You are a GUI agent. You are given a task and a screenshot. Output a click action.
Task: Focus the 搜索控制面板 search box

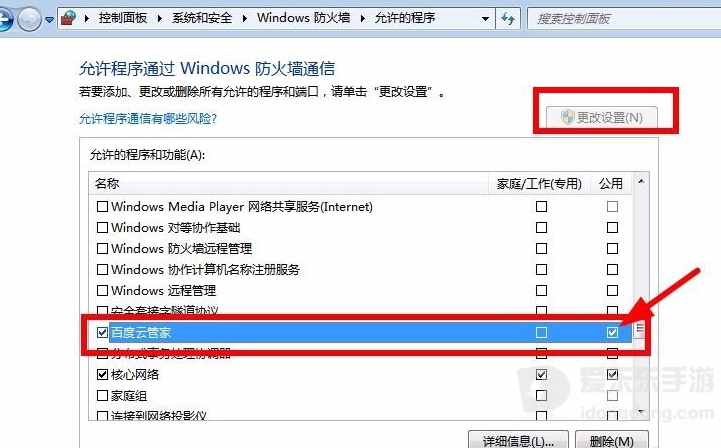tap(624, 19)
